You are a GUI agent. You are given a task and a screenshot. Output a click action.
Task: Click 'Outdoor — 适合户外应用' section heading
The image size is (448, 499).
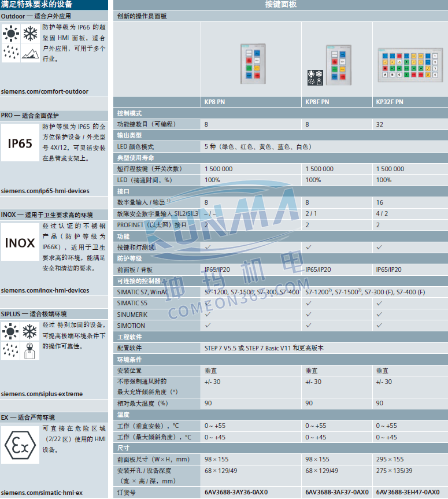click(x=36, y=16)
